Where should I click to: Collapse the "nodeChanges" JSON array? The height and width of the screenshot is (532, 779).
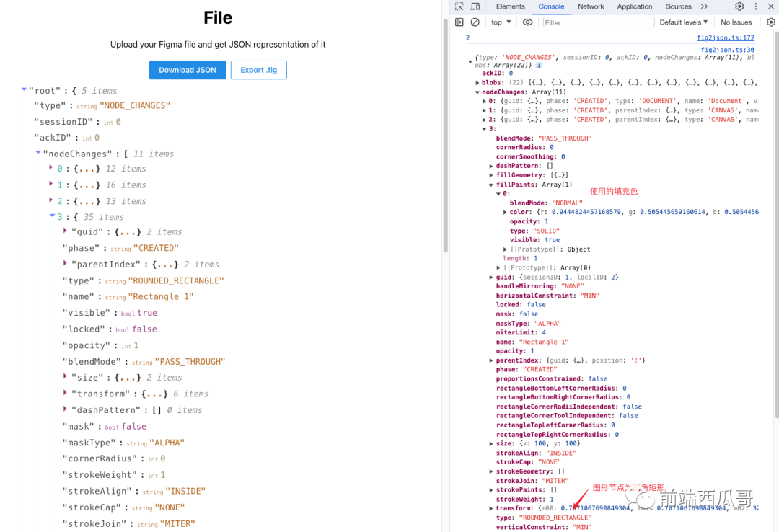[x=38, y=153]
